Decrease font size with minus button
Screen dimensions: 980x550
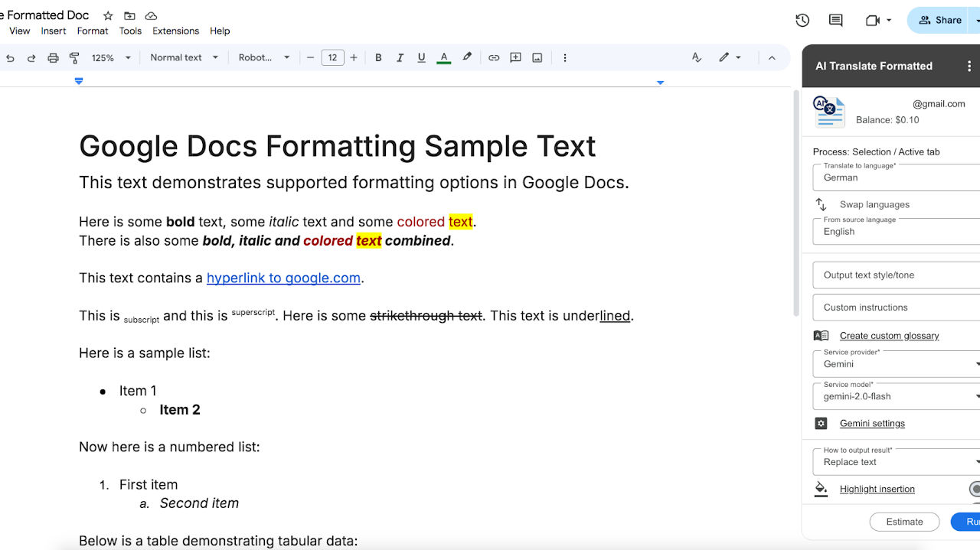pos(310,58)
